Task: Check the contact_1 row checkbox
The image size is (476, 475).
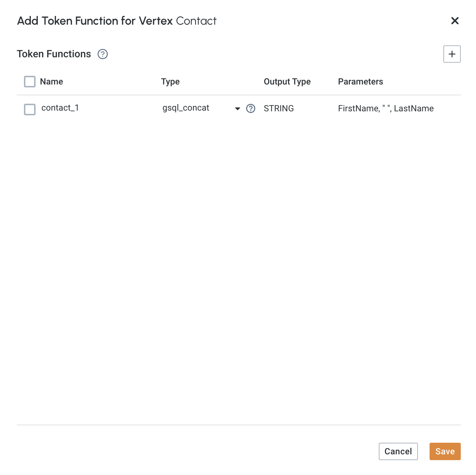Action: [x=30, y=109]
